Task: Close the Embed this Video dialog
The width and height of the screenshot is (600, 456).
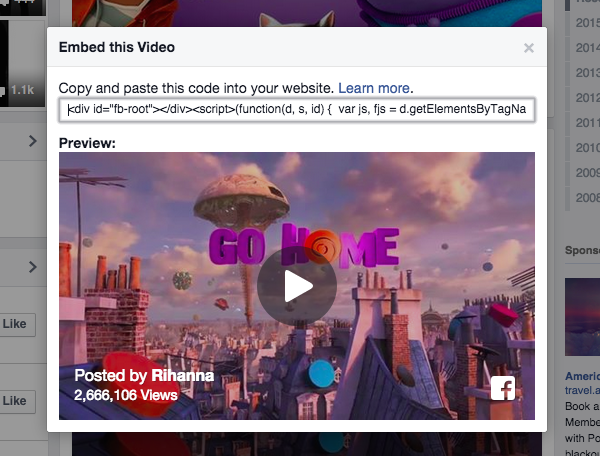Action: coord(529,48)
